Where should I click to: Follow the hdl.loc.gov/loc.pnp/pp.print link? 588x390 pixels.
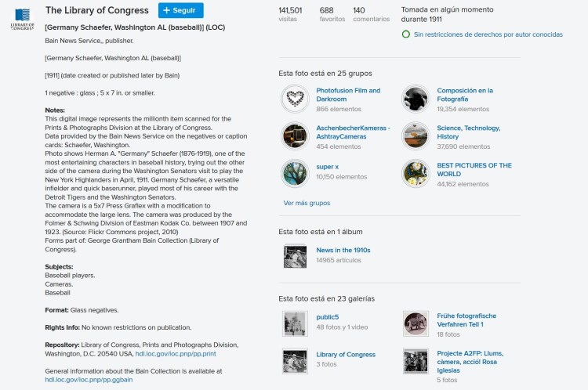(176, 354)
